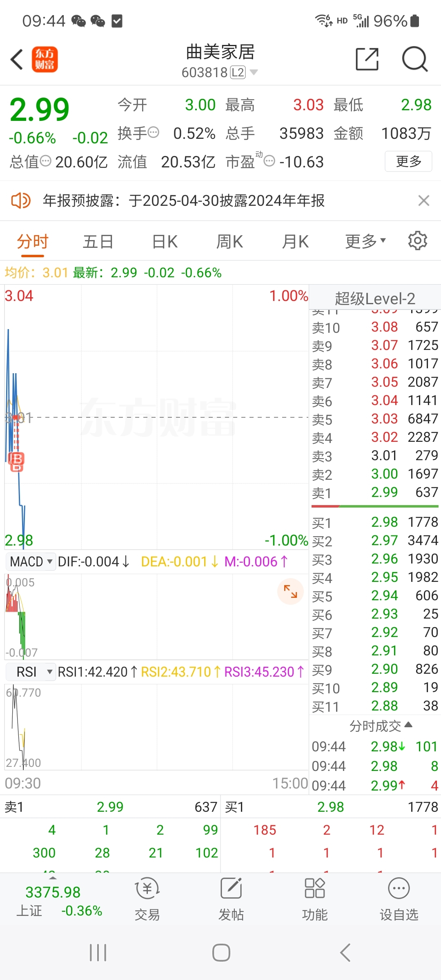Tap Android recent apps button
This screenshot has height=980, width=441.
pos(98,953)
